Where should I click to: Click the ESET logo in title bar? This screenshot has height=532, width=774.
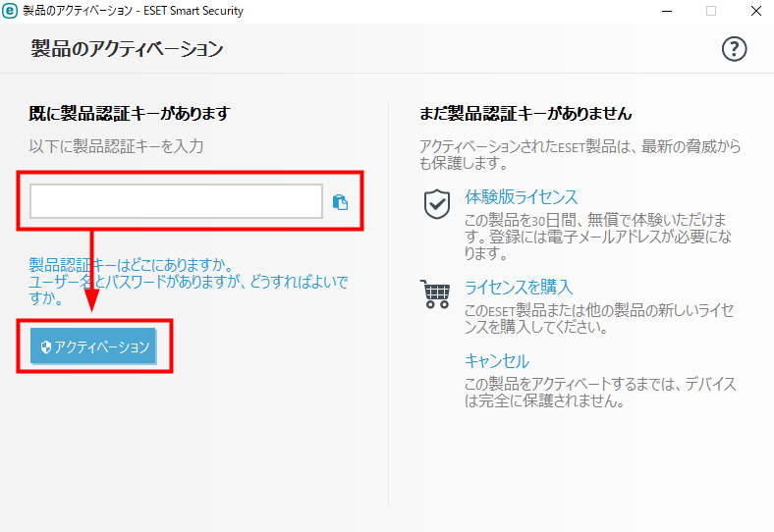[10, 11]
